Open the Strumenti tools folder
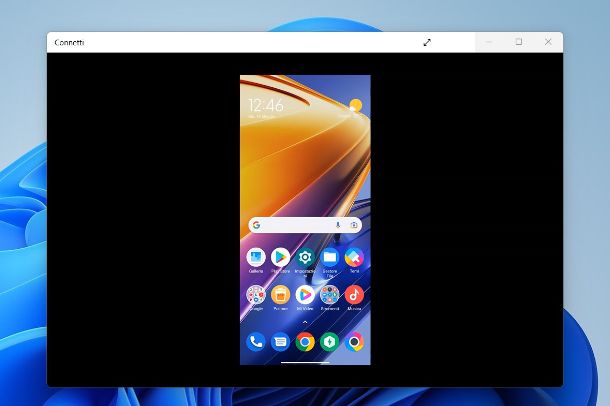 330,295
